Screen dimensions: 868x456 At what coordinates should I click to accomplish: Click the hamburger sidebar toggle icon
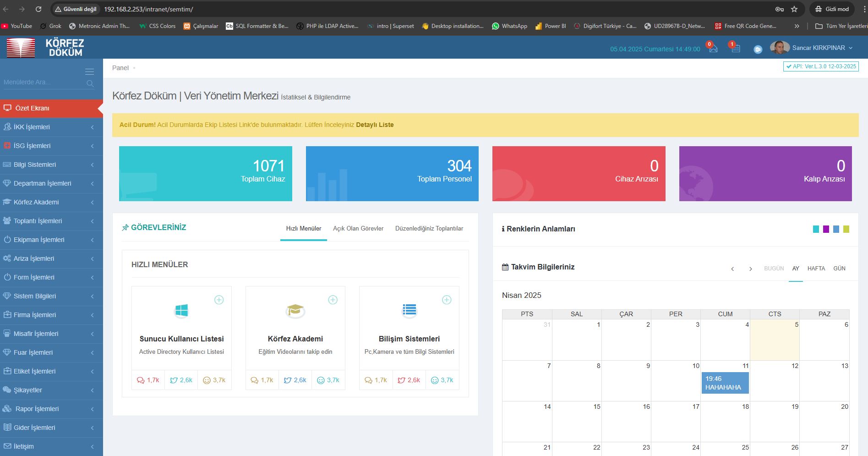click(x=89, y=71)
